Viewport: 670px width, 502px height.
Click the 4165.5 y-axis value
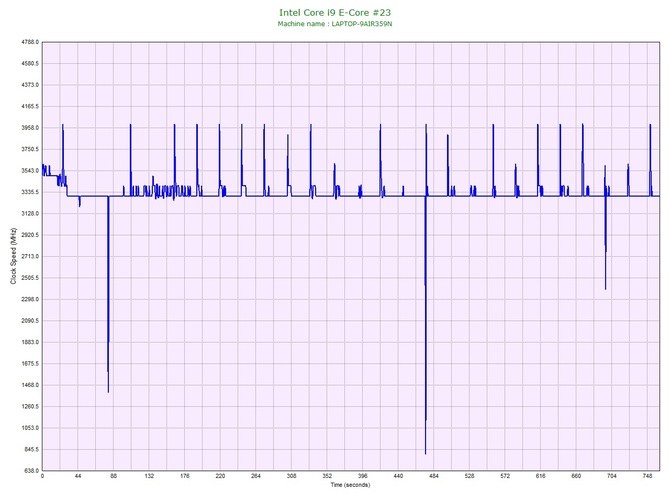point(30,106)
